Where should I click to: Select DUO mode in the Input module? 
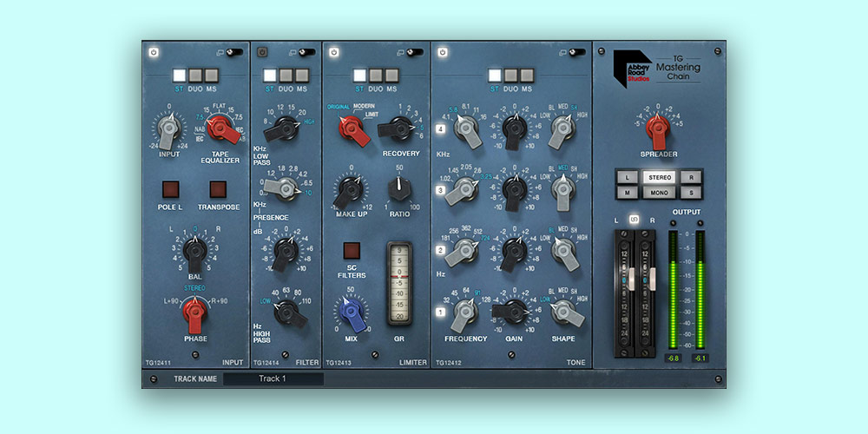point(196,76)
